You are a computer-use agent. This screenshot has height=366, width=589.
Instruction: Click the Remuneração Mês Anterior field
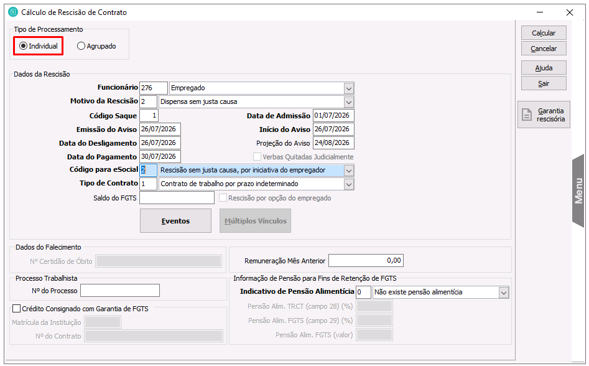tap(366, 260)
